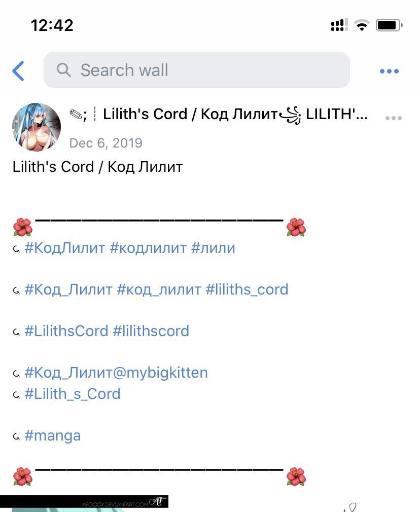The image size is (420, 512).
Task: Open attached image with deviantart watermark
Action: pos(210,503)
